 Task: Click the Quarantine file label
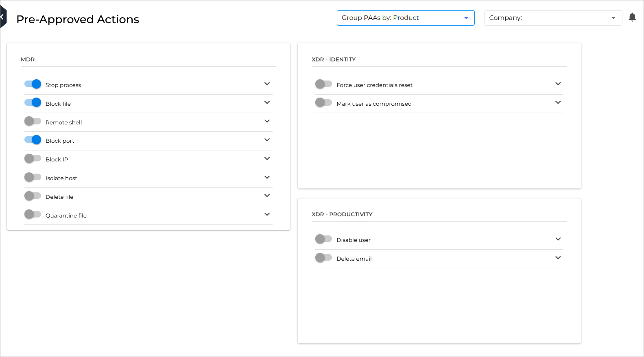(x=66, y=216)
